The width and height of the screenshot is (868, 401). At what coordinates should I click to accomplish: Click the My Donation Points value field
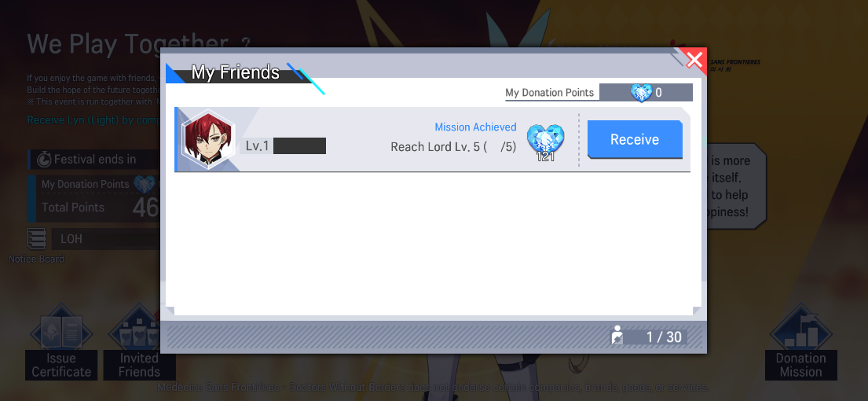click(646, 93)
